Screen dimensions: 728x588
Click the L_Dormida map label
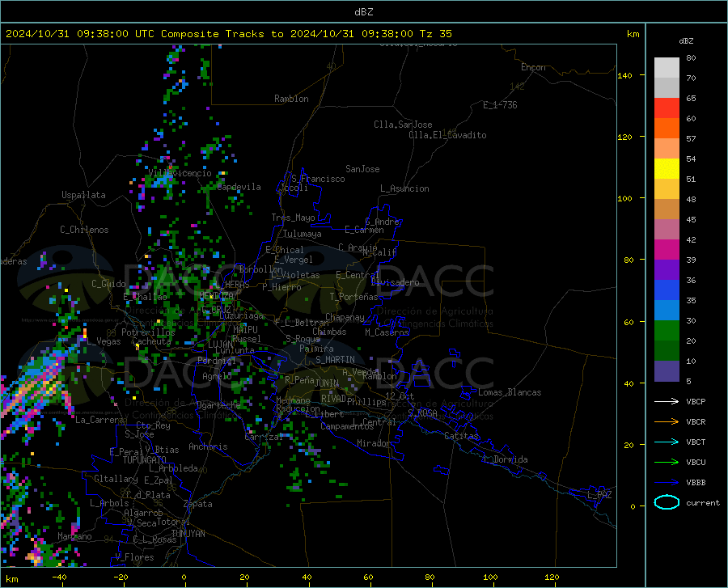point(505,459)
